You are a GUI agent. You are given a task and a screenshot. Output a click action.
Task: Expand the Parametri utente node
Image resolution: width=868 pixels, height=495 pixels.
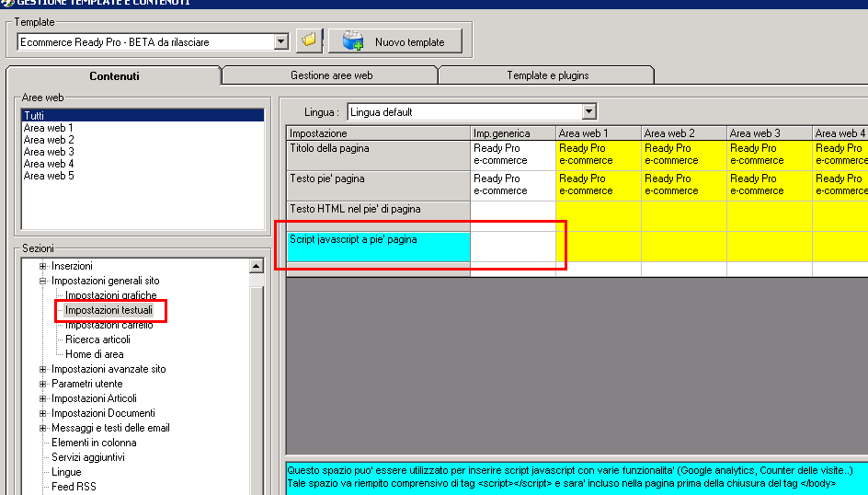point(42,384)
